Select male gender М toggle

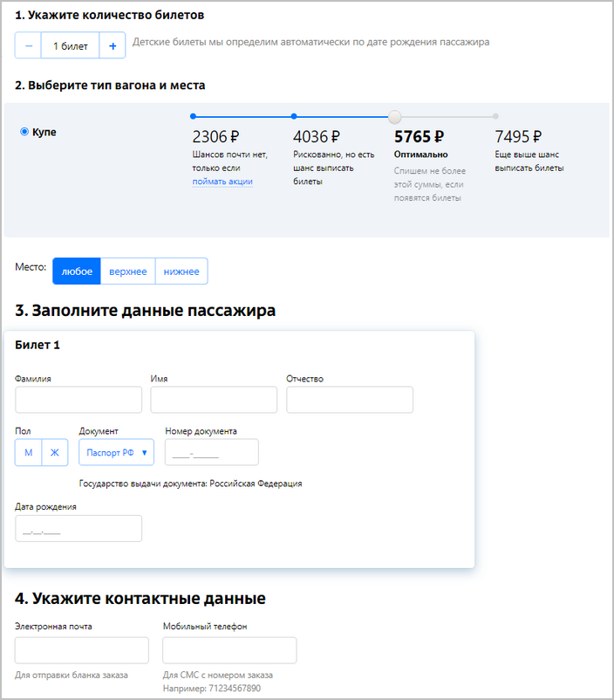click(x=28, y=452)
